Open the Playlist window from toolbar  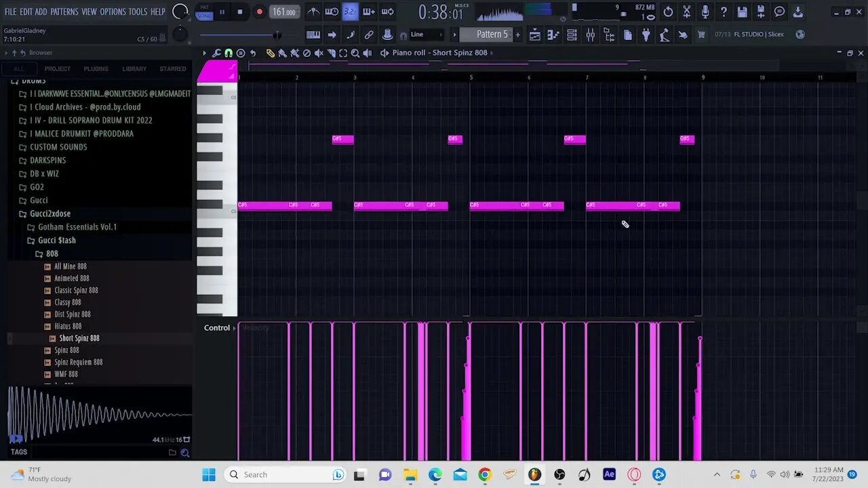click(x=535, y=35)
